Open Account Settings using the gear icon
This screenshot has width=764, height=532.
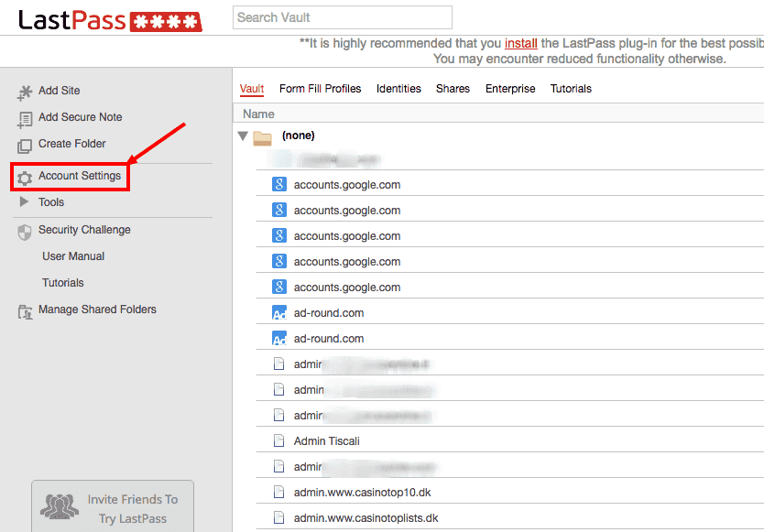point(25,178)
